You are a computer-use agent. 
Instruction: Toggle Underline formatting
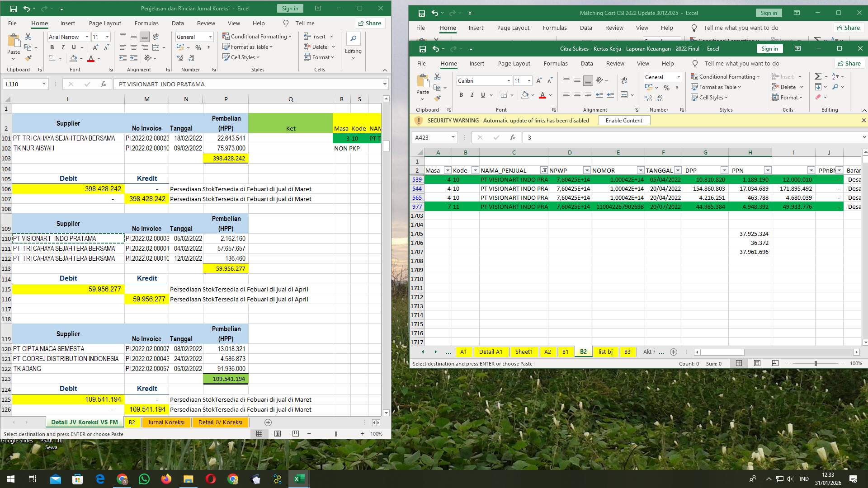coord(482,95)
